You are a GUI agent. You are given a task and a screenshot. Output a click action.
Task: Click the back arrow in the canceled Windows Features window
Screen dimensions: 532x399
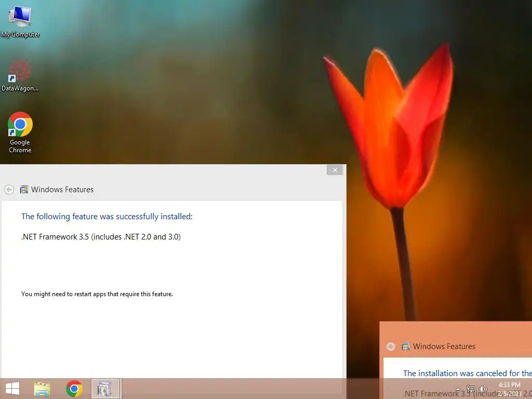click(x=391, y=347)
